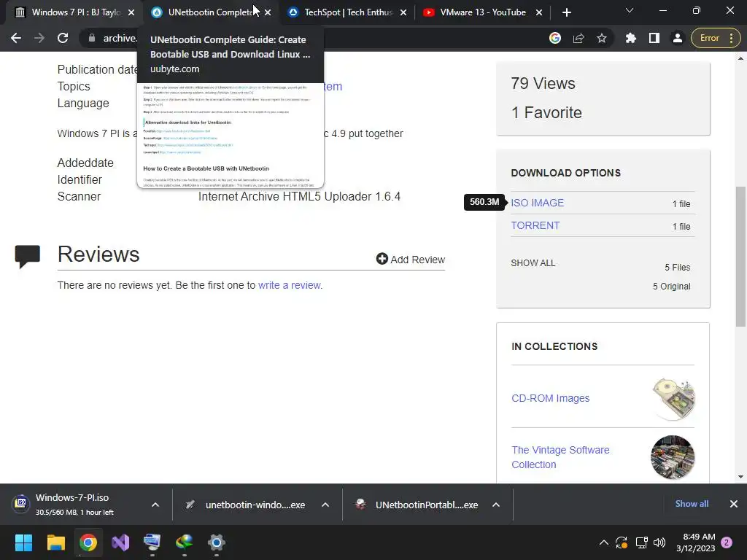The image size is (747, 560).
Task: Expand UNetbootinPortable exe download options
Action: point(496,505)
